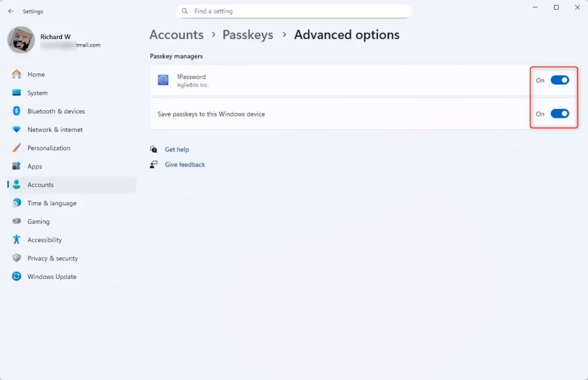Click the back arrow in title bar
Image resolution: width=588 pixels, height=380 pixels.
pyautogui.click(x=11, y=11)
